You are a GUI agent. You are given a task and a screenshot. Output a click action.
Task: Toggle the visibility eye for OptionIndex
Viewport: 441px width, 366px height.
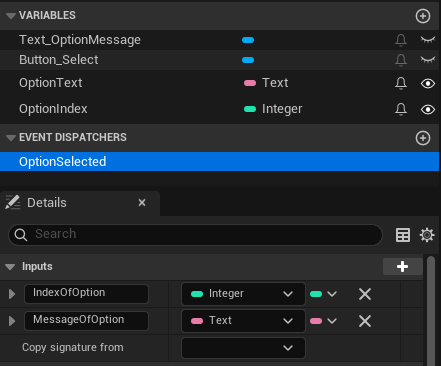(x=428, y=109)
